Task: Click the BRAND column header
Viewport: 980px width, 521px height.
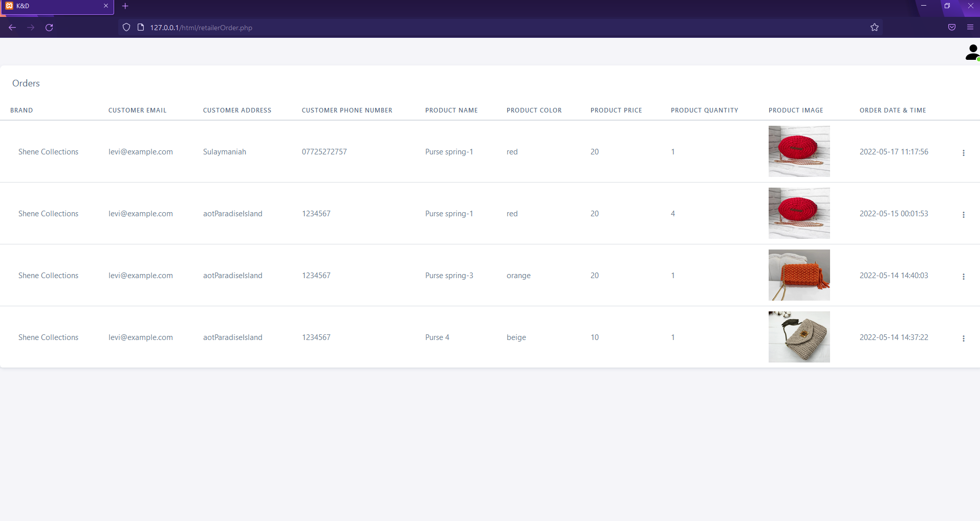Action: click(21, 110)
